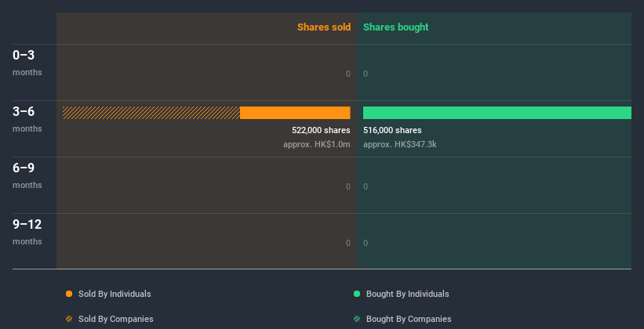This screenshot has width=644, height=329.
Task: Click the hatched Sold By Companies legend icon
Action: (x=69, y=319)
